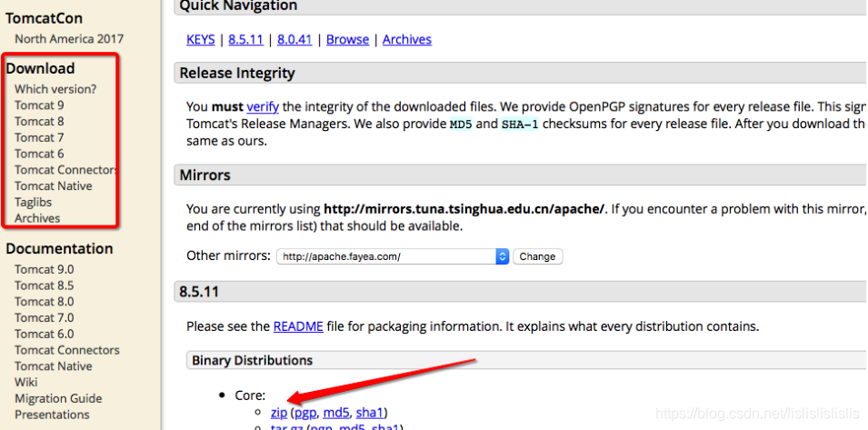Open 'North America 2017' under TomcatCon
868x430 pixels.
pos(69,39)
